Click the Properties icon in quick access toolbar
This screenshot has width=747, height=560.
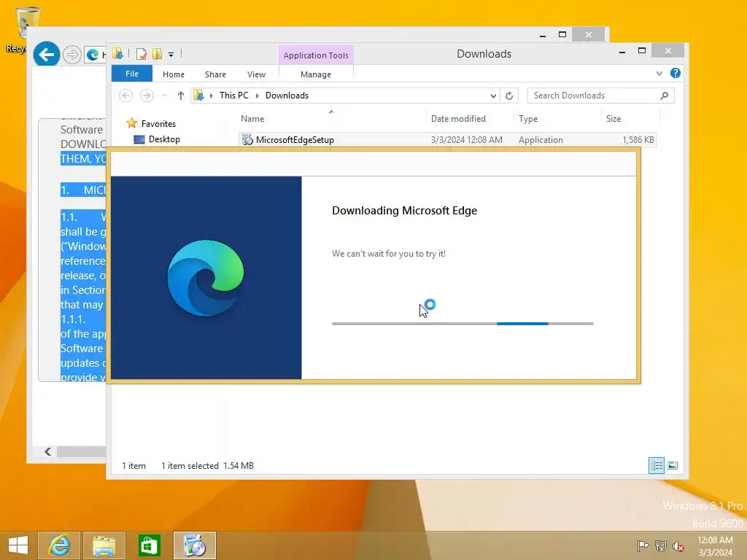pos(142,54)
